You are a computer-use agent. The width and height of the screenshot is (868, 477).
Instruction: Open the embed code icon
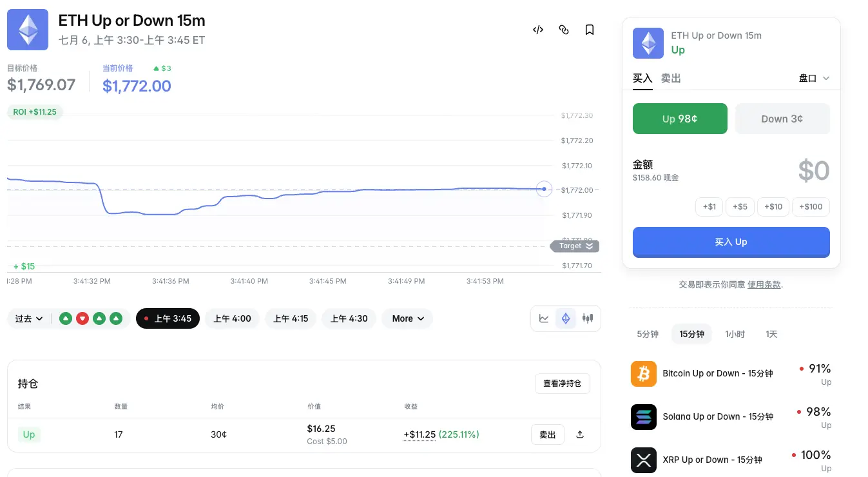[538, 30]
